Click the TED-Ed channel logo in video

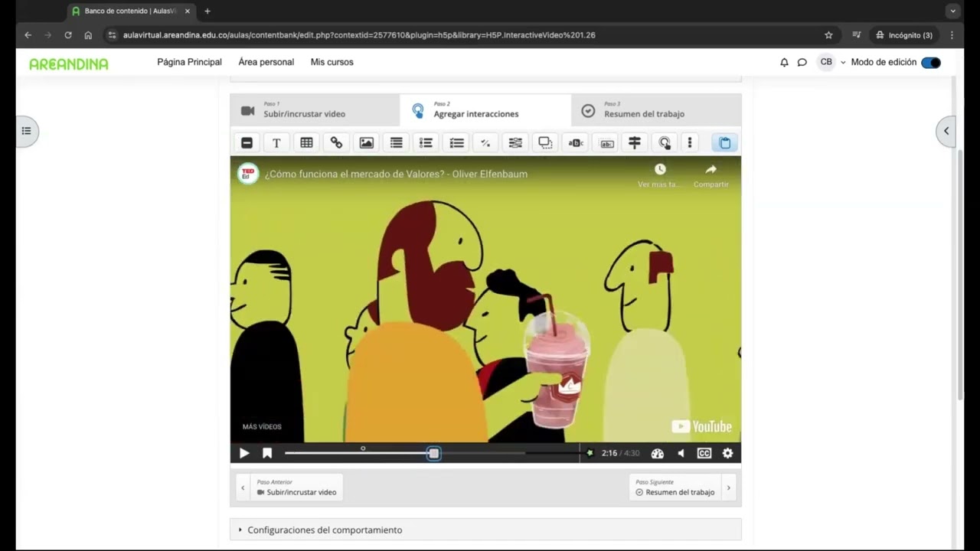point(247,174)
